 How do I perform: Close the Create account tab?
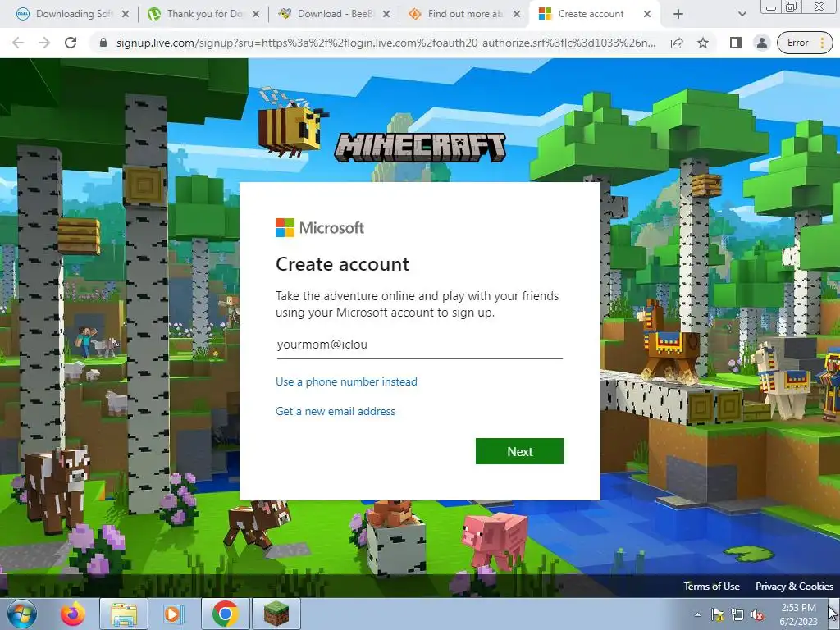click(x=647, y=14)
